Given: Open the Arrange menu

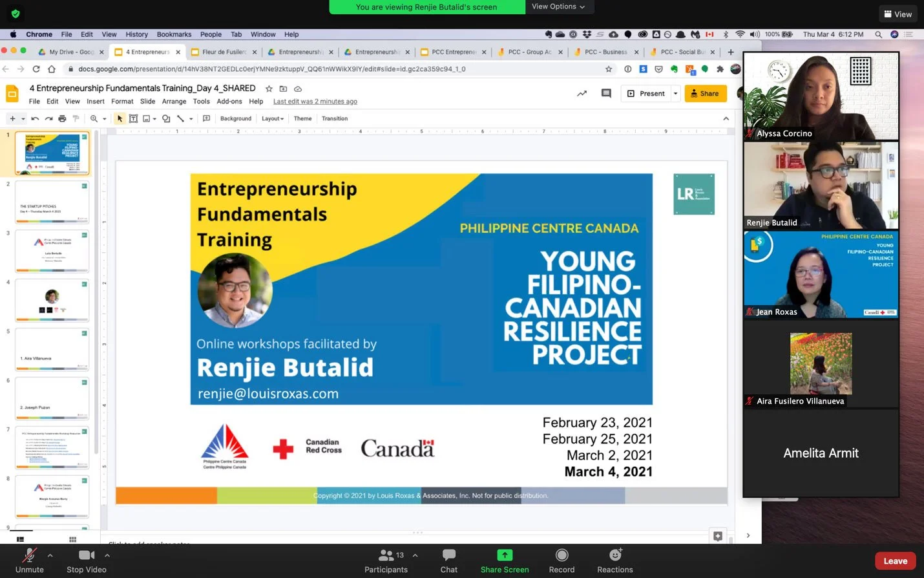Looking at the screenshot, I should [174, 101].
